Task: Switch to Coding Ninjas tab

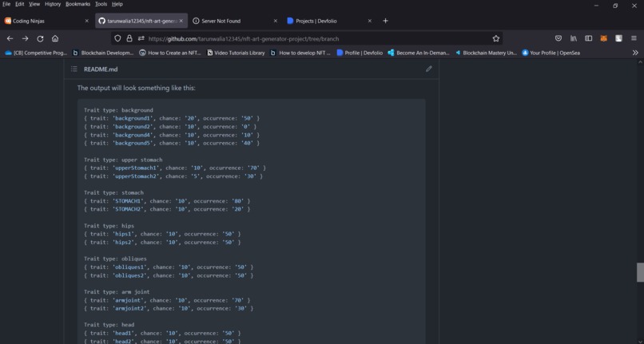Action: click(x=47, y=21)
